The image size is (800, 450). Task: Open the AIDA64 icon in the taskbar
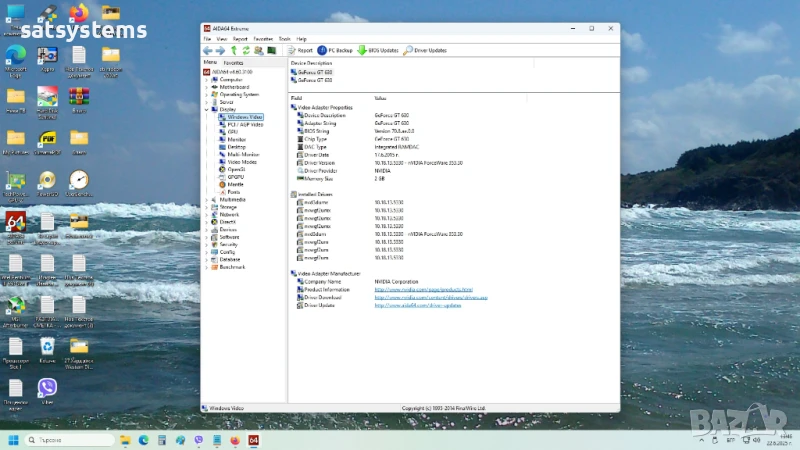(253, 440)
